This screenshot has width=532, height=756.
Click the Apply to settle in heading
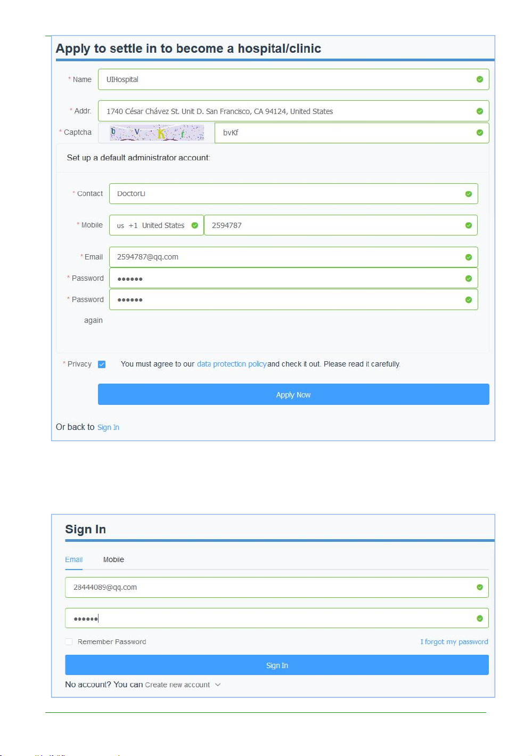point(189,48)
